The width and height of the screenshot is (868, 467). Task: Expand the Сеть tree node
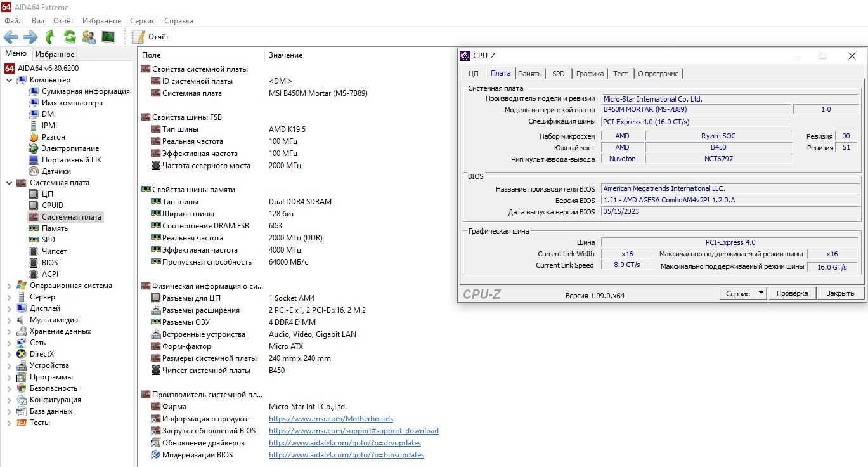(10, 343)
